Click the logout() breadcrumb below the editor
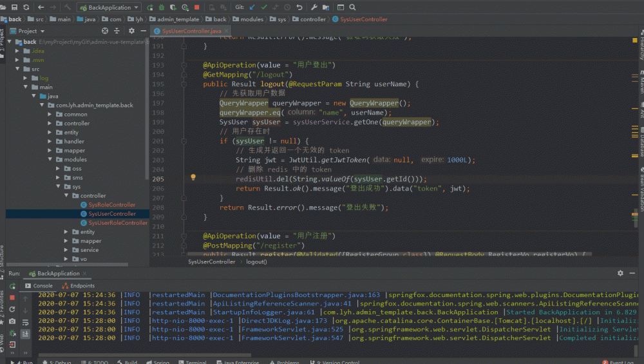 point(256,262)
